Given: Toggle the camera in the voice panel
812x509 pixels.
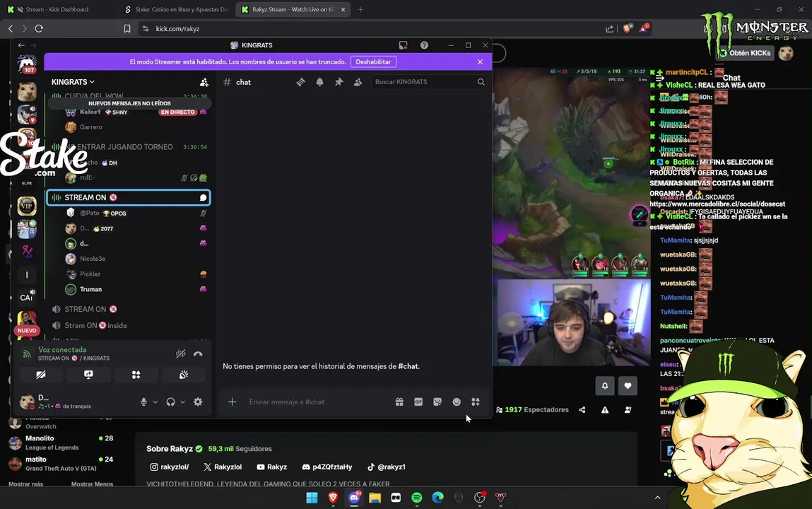Looking at the screenshot, I should 41,375.
